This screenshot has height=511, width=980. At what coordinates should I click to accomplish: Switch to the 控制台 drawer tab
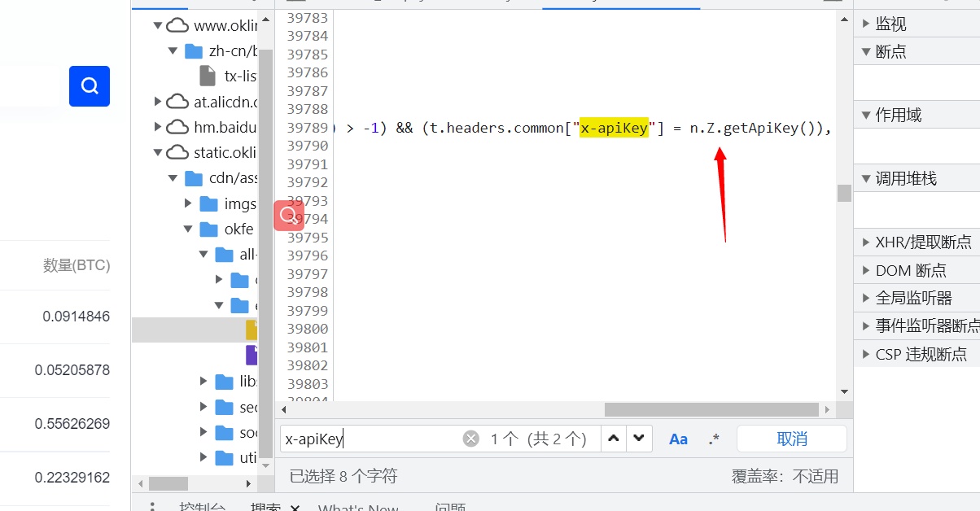click(x=203, y=507)
